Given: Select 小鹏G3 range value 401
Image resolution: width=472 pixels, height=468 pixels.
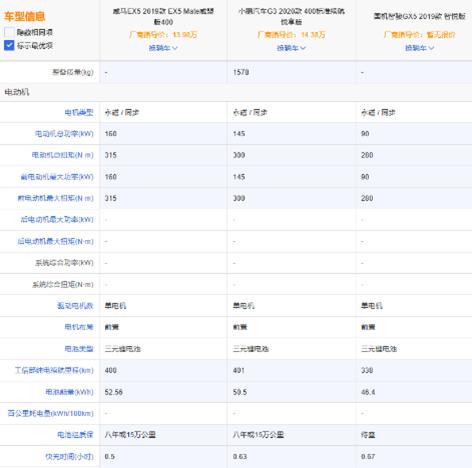Looking at the screenshot, I should pyautogui.click(x=239, y=370).
